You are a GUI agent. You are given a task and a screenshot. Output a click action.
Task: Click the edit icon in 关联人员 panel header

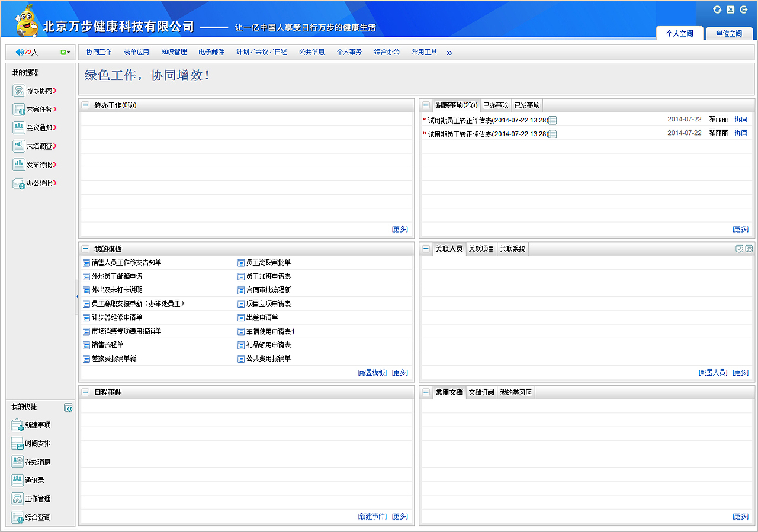tap(739, 249)
